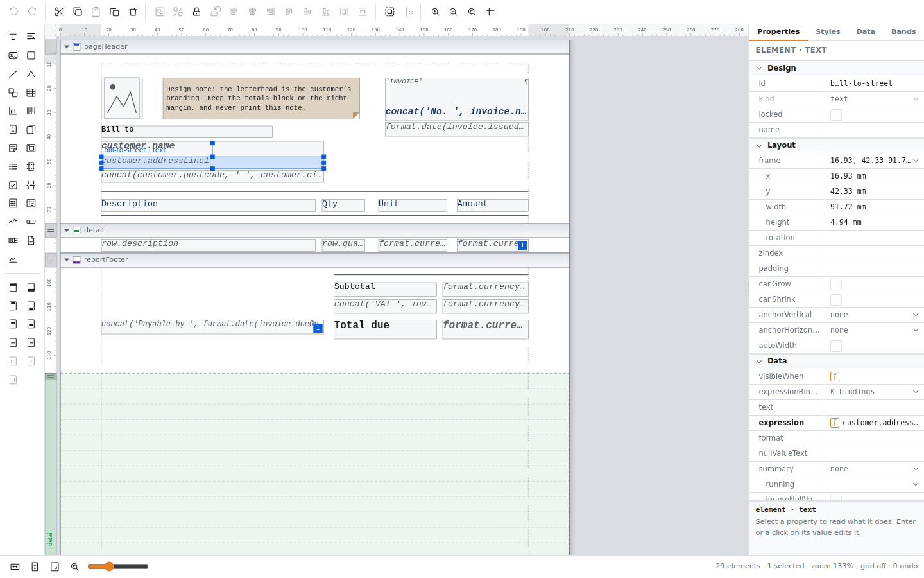This screenshot has height=578, width=924.
Task: Select the Sparkline tool in the palette
Action: click(x=13, y=222)
